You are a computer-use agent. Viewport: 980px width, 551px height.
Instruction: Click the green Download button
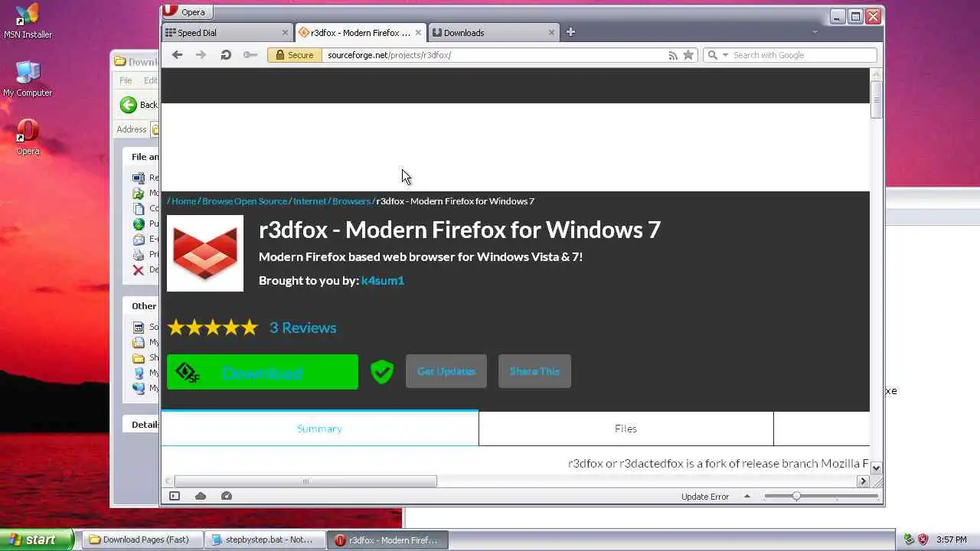click(263, 372)
